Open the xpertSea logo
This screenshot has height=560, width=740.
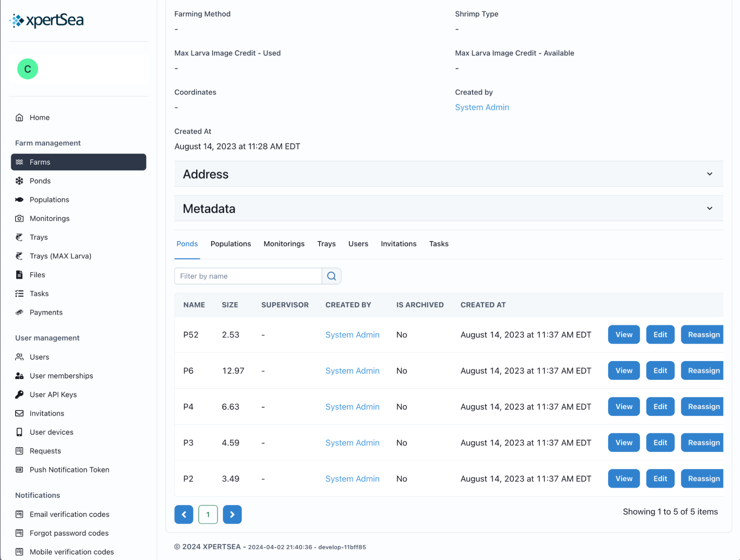(46, 20)
